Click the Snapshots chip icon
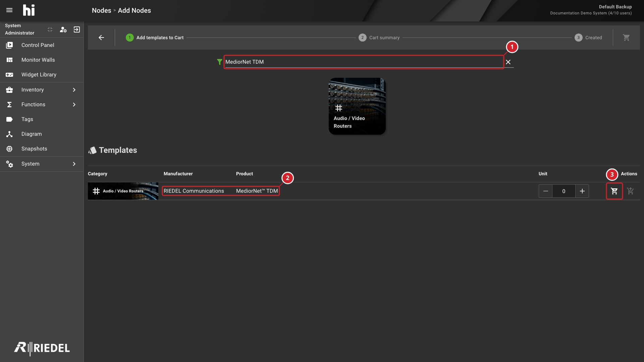644x362 pixels. [x=9, y=149]
